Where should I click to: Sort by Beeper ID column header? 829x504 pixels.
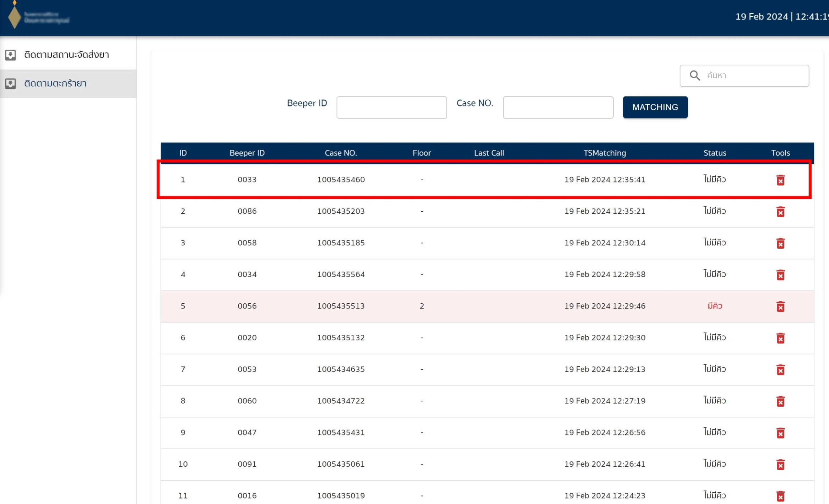[x=247, y=153]
